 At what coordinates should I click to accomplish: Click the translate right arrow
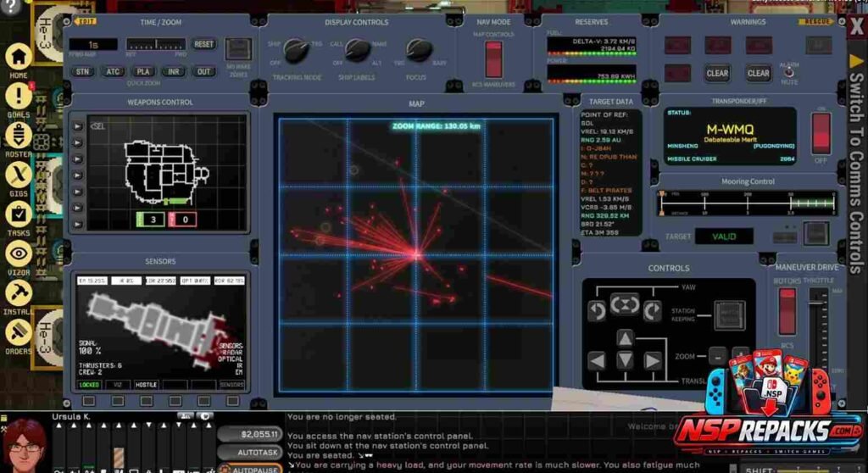pos(652,360)
